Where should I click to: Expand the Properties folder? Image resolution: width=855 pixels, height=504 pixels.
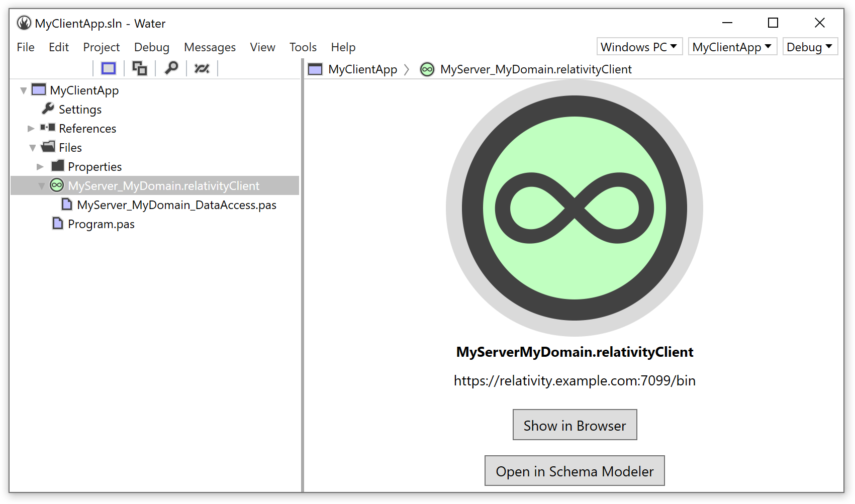tap(40, 167)
